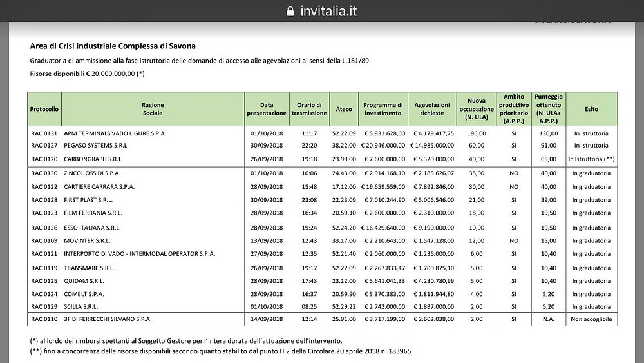This screenshot has height=363, width=644.
Task: Click Ateco code '20.59.10'
Action: 344,213
